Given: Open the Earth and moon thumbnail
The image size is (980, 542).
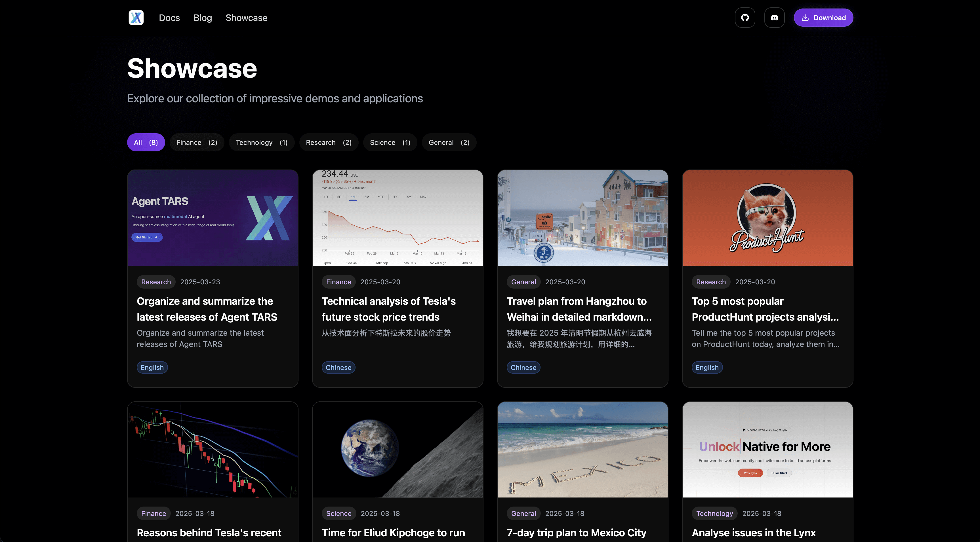Looking at the screenshot, I should (398, 449).
